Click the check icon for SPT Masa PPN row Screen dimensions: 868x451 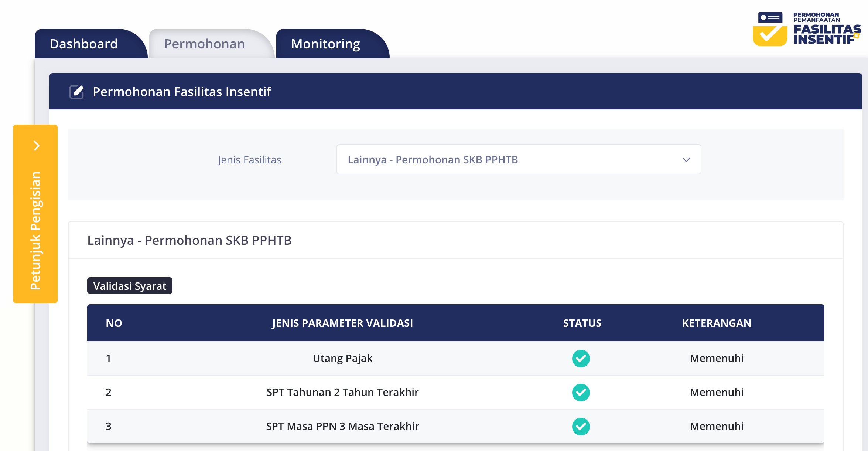(581, 427)
